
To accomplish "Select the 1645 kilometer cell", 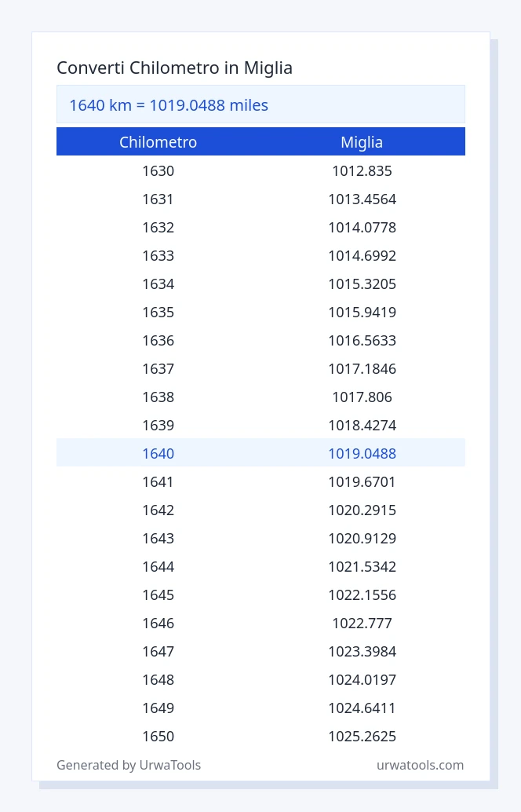I will point(158,594).
